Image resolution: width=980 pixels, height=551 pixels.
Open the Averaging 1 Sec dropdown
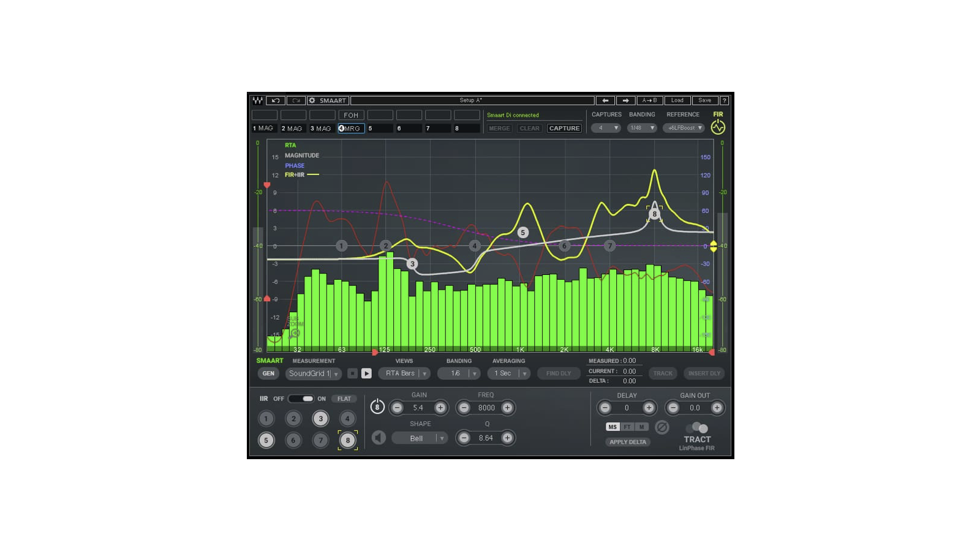tap(509, 373)
